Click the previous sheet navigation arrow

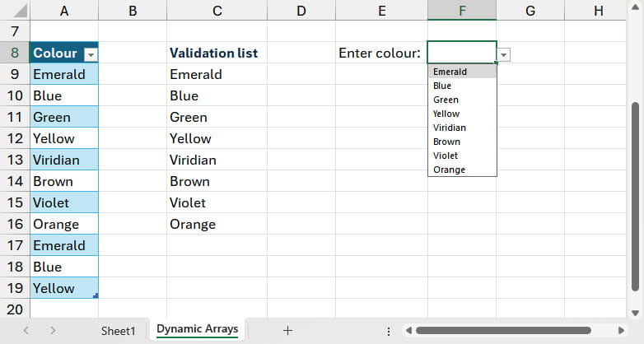pyautogui.click(x=26, y=330)
